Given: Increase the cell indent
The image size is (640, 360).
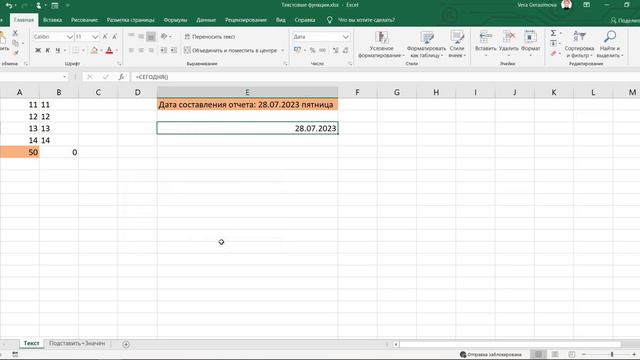Looking at the screenshot, I should (174, 50).
